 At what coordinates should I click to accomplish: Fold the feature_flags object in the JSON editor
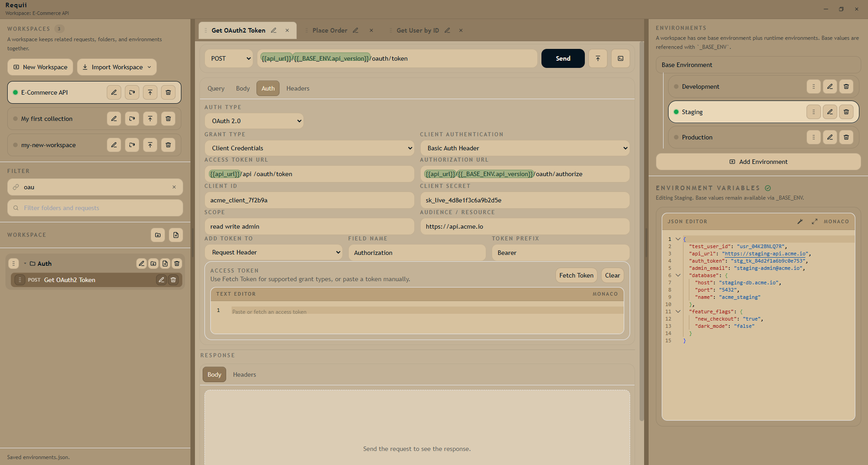(678, 312)
